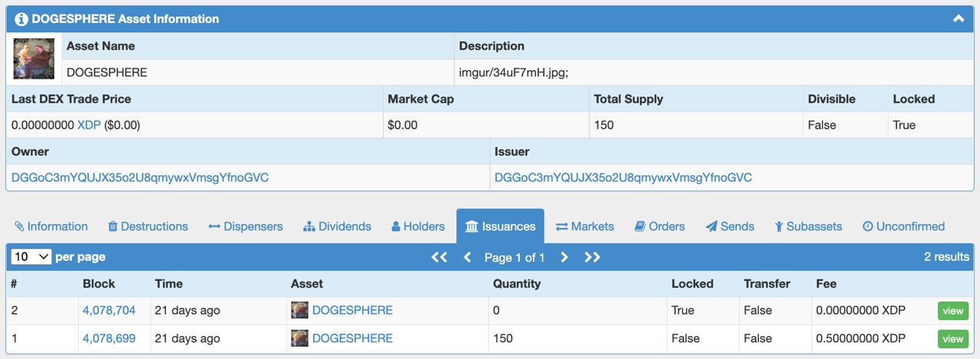Click the Block column header
Image resolution: width=980 pixels, height=359 pixels.
(x=99, y=283)
